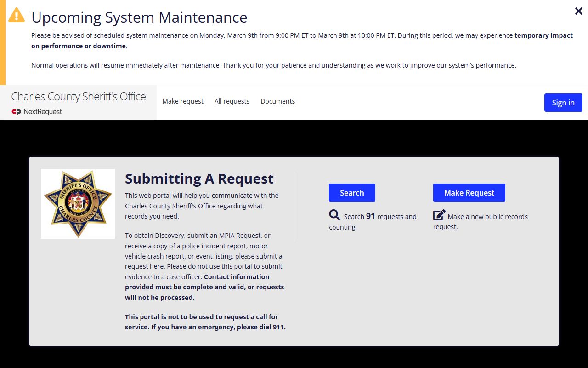Dismiss the maintenance banner with the X
This screenshot has width=588, height=368.
click(x=578, y=11)
